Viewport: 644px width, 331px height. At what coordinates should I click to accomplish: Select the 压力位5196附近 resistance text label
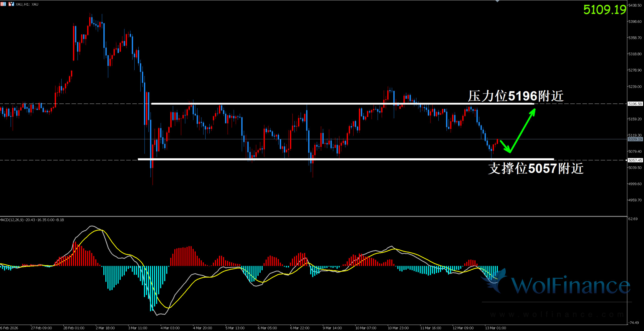516,96
